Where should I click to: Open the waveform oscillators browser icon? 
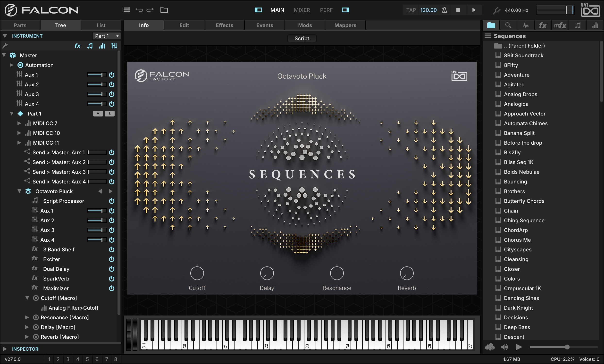point(525,25)
